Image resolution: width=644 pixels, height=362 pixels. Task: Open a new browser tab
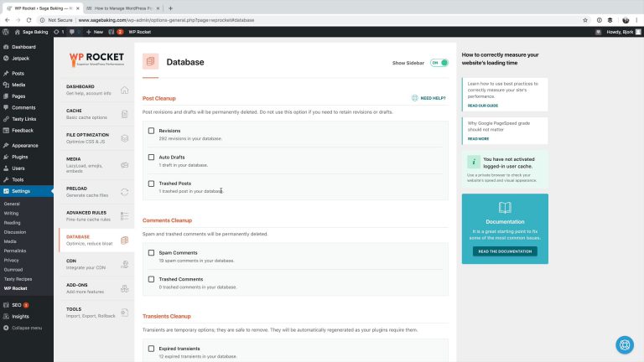pyautogui.click(x=170, y=8)
